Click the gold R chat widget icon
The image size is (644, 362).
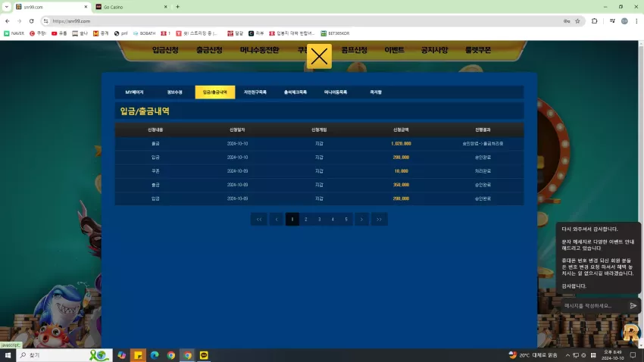click(631, 333)
